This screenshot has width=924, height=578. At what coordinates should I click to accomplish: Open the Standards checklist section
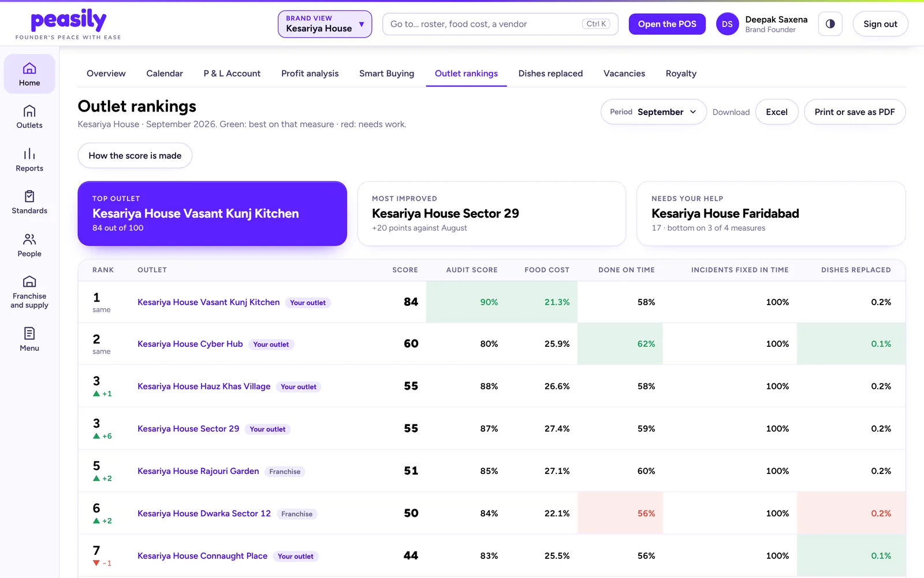point(29,202)
